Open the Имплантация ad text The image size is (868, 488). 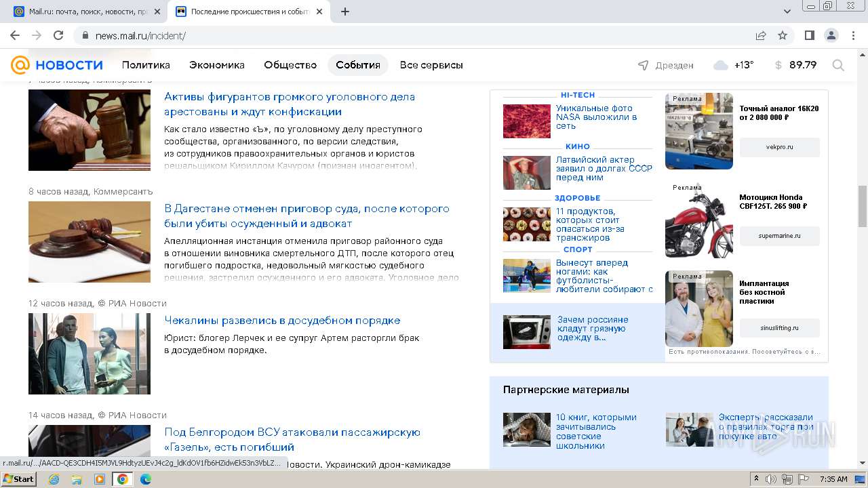point(764,292)
